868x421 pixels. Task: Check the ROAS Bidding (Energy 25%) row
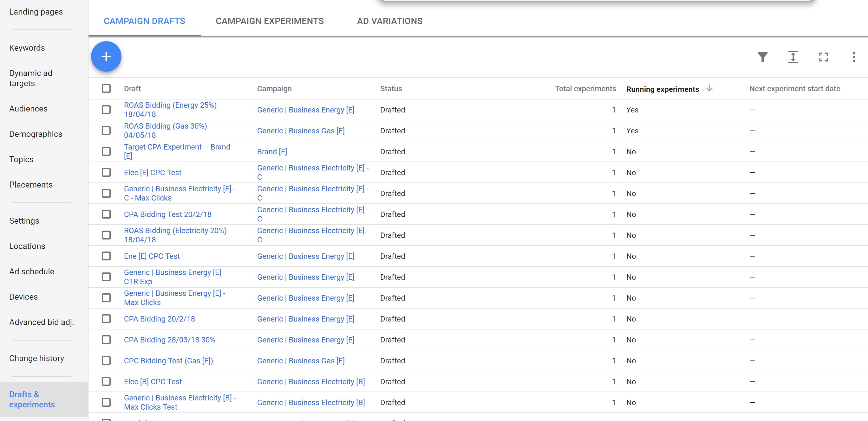(106, 110)
